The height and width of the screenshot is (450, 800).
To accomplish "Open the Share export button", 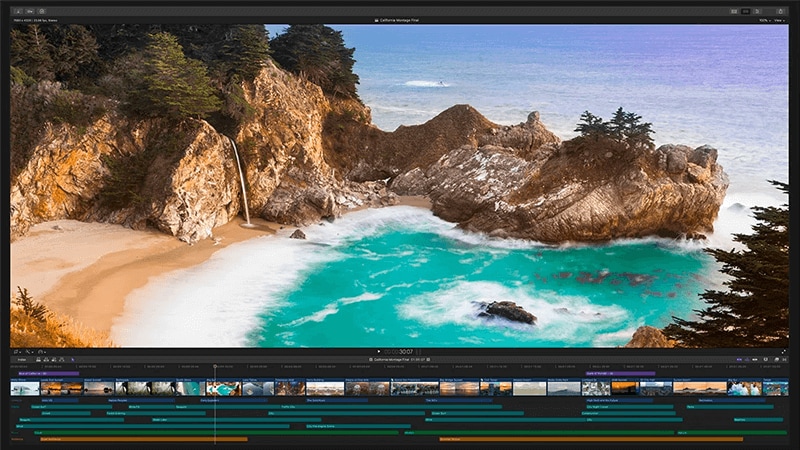I will (780, 11).
